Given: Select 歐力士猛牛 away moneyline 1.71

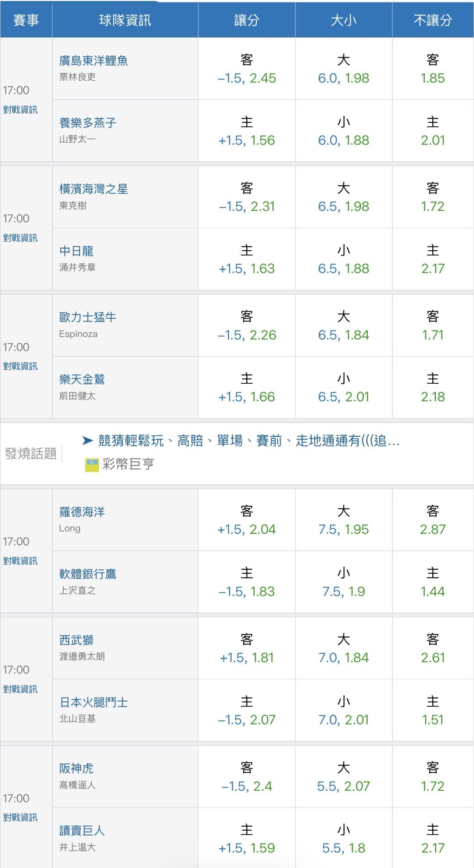Looking at the screenshot, I should (x=433, y=325).
